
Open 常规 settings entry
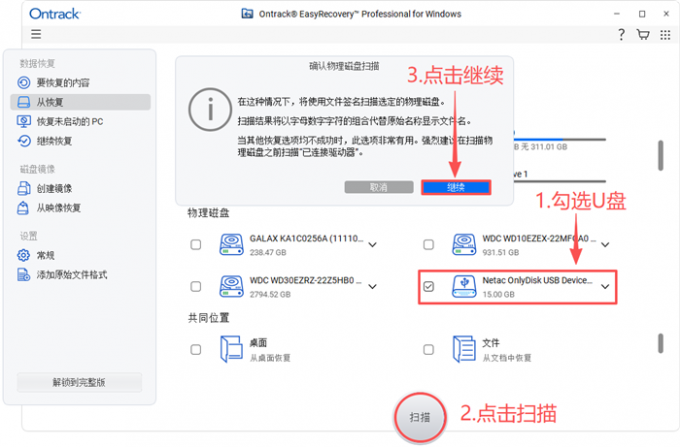80,255
